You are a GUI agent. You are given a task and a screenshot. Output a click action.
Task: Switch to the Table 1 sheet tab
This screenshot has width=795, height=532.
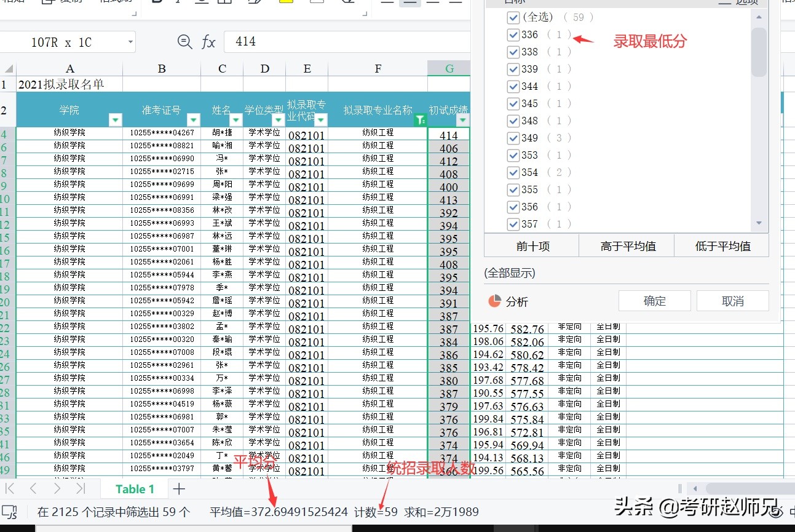pyautogui.click(x=133, y=488)
